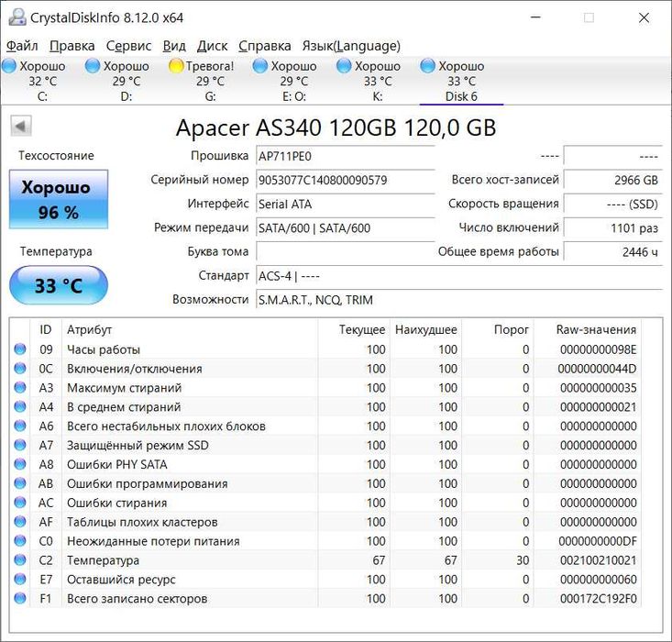Screen dimensions: 672x642
Task: Select the Disk 6 tab
Action: pos(461,81)
